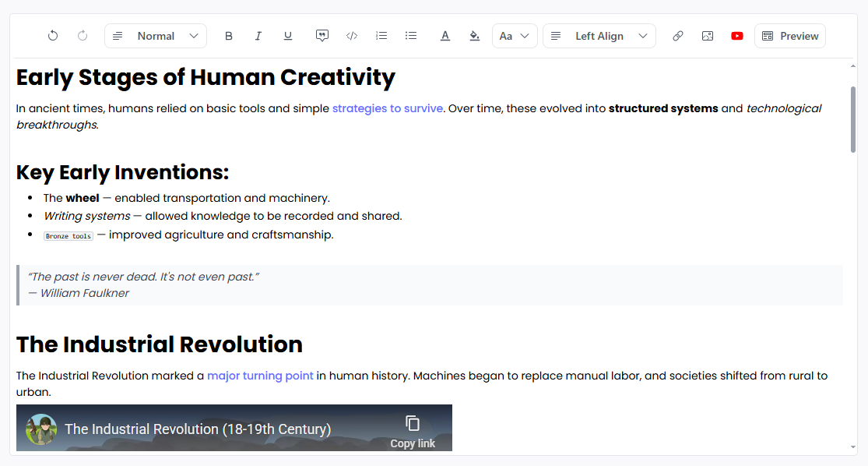The width and height of the screenshot is (868, 466).
Task: Open the Left Align dropdown
Action: coord(599,35)
